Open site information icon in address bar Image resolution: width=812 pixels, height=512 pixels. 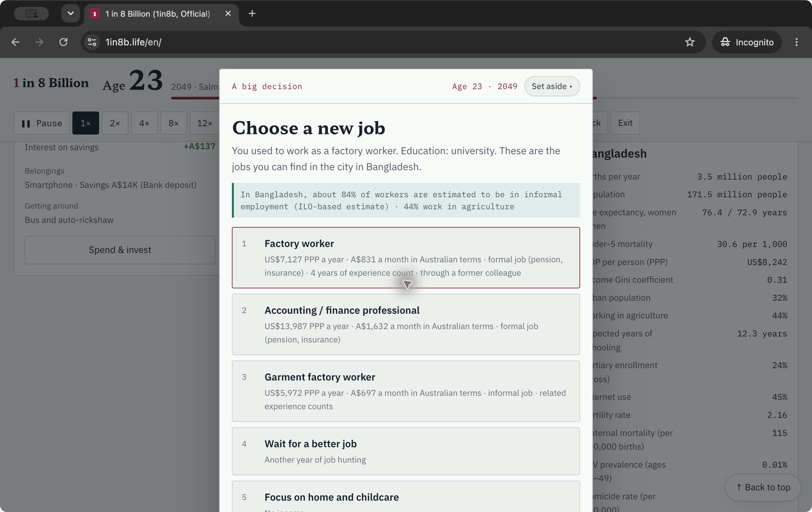pyautogui.click(x=92, y=42)
